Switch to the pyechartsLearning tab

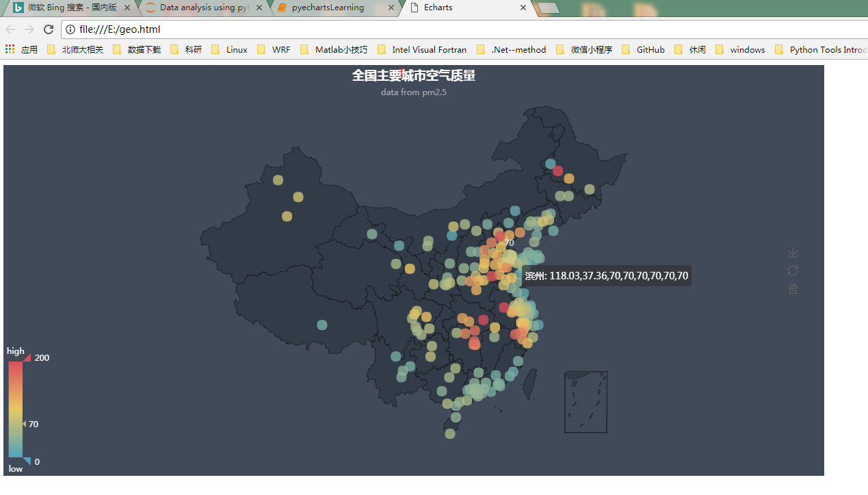(x=327, y=9)
